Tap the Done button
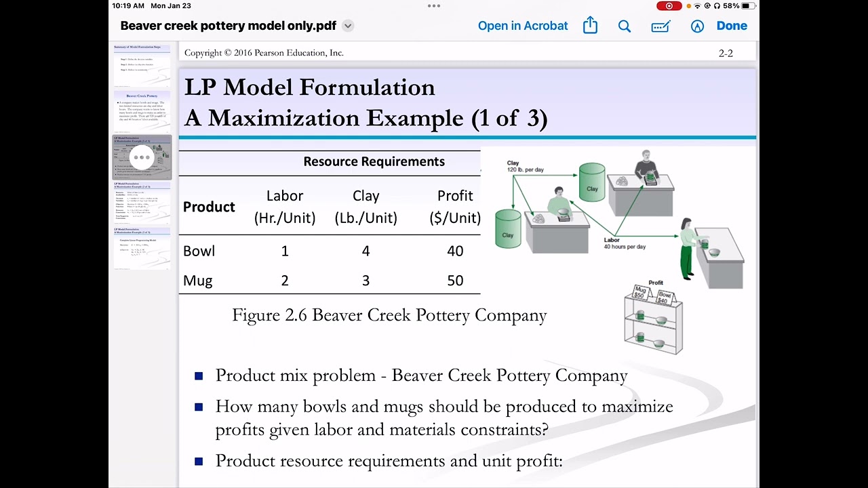The image size is (868, 488). click(732, 26)
